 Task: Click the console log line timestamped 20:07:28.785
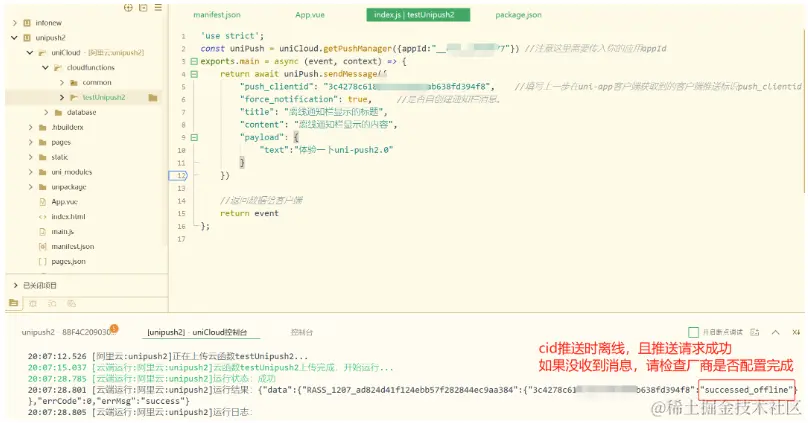point(152,379)
